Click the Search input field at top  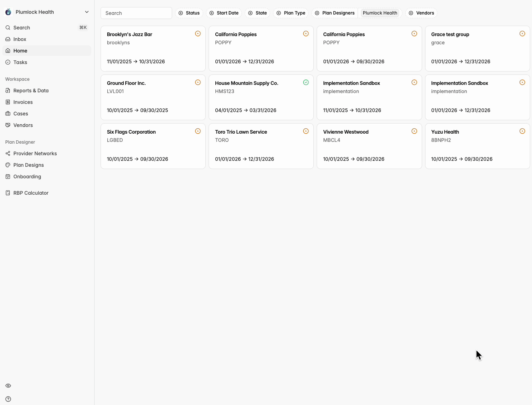(x=136, y=13)
